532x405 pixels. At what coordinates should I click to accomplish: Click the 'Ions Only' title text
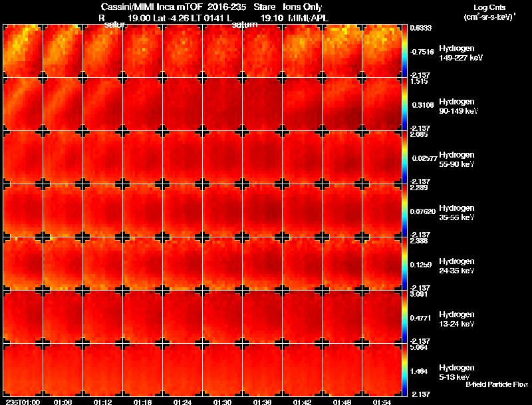[303, 7]
